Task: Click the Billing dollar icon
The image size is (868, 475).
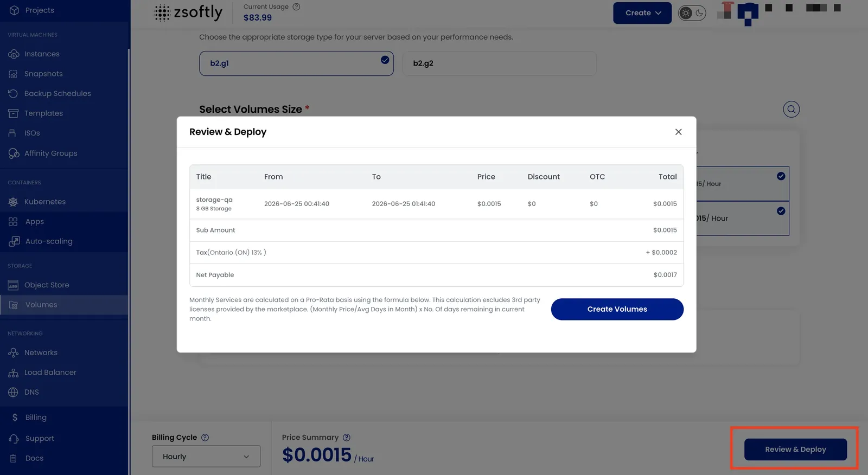Action: 15,418
